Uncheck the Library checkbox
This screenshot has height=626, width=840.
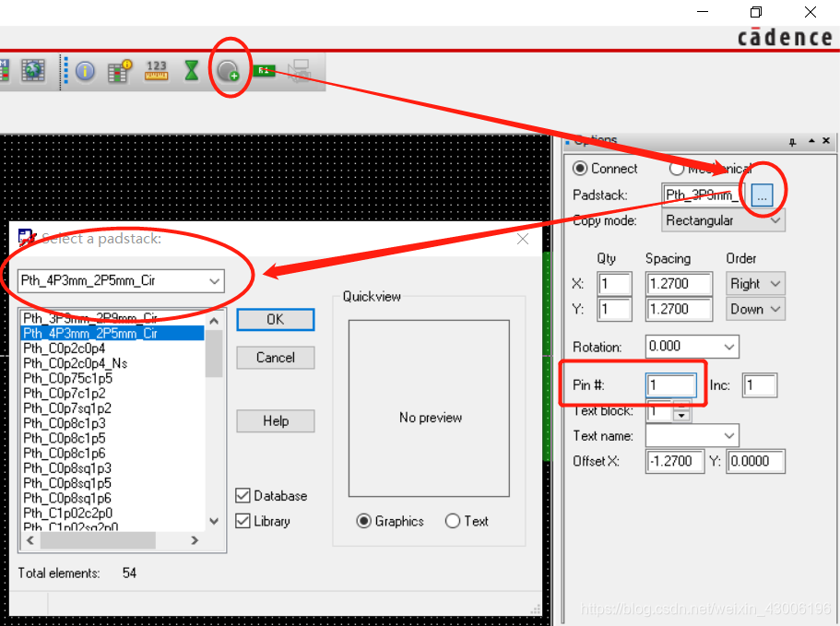(243, 521)
